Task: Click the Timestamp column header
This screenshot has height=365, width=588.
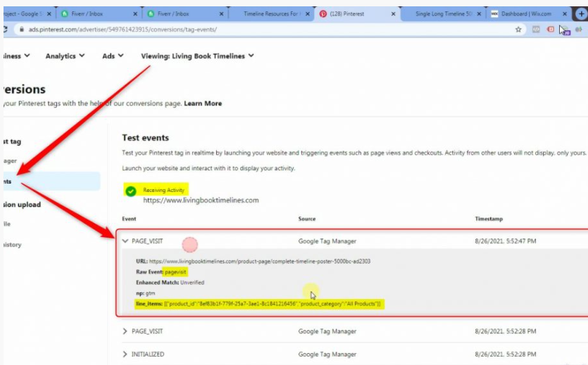Action: click(x=489, y=219)
